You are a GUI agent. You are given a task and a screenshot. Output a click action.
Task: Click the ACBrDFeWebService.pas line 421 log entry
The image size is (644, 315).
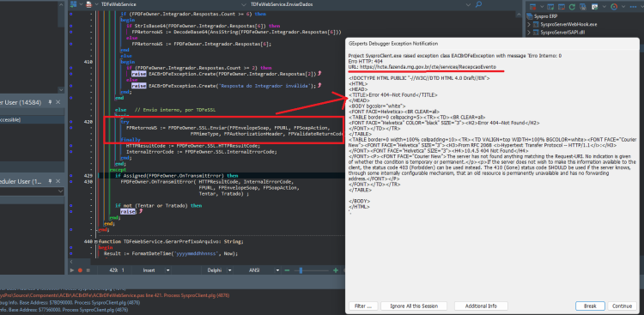(x=114, y=295)
